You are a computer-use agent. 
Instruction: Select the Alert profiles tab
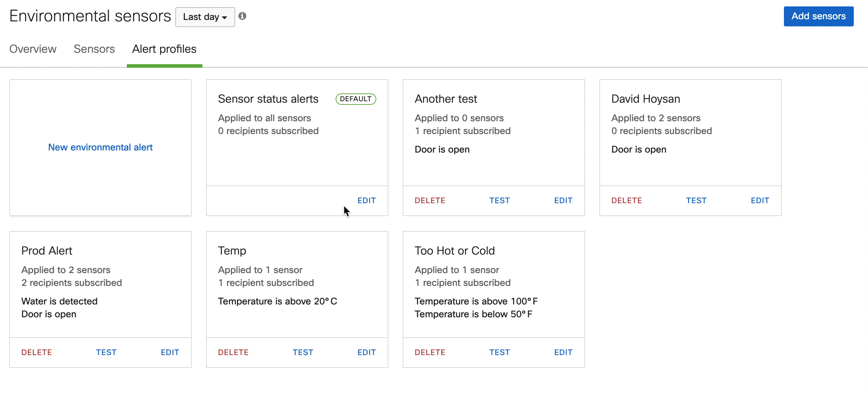(x=164, y=49)
